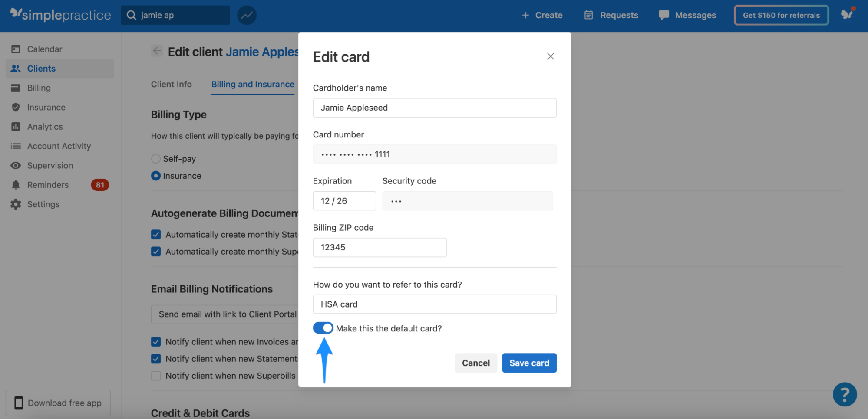868x419 pixels.
Task: Open the help question mark bubble
Action: tap(844, 394)
